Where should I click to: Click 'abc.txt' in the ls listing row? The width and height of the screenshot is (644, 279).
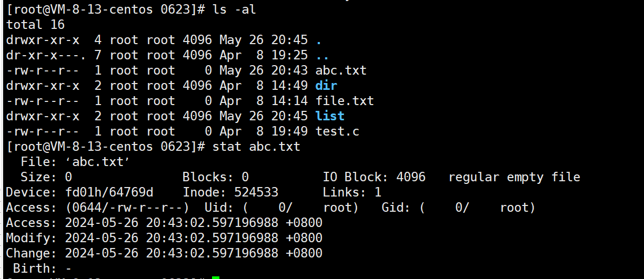(341, 70)
